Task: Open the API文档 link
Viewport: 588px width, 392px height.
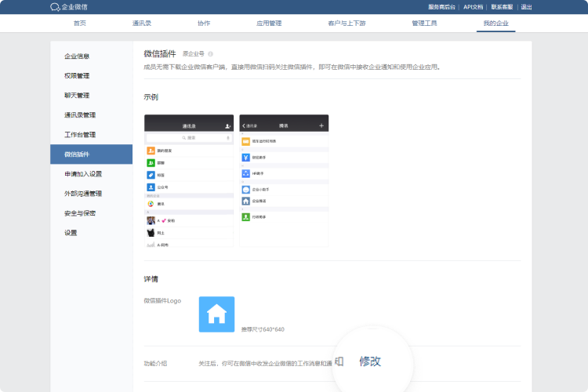Action: 473,7
